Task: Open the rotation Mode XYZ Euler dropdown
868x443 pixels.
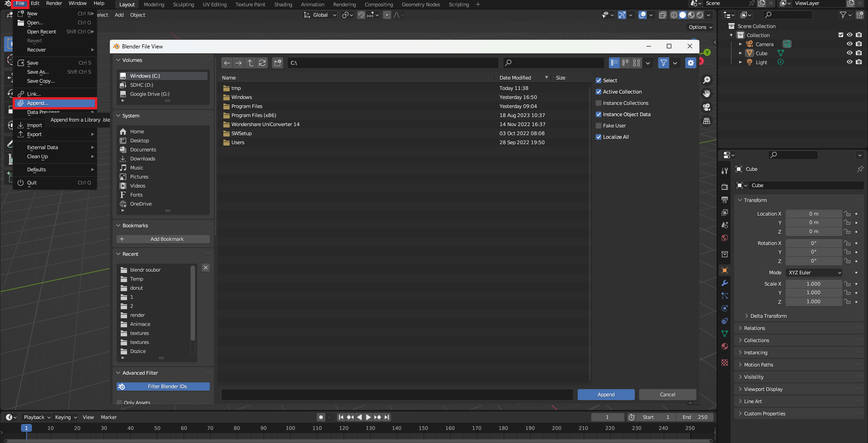Action: pyautogui.click(x=814, y=273)
